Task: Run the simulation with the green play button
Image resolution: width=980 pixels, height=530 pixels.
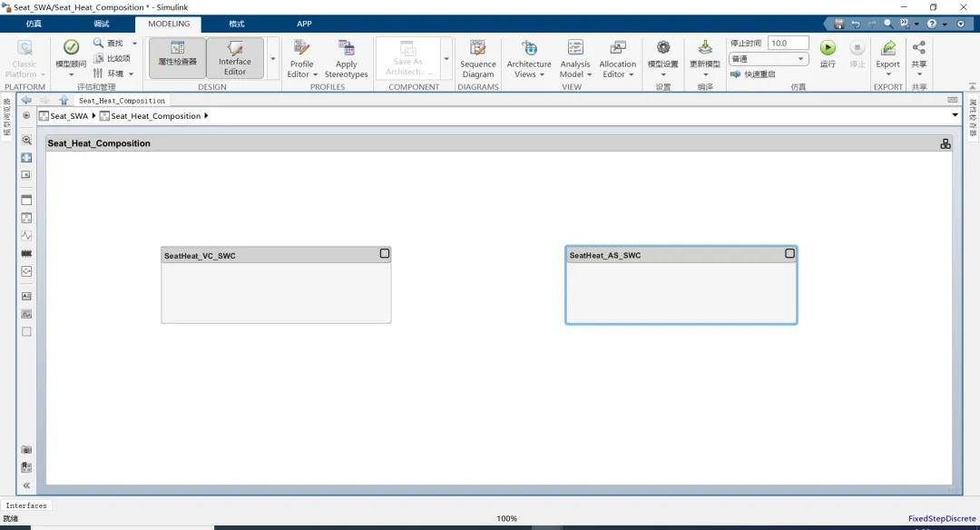Action: (x=828, y=48)
